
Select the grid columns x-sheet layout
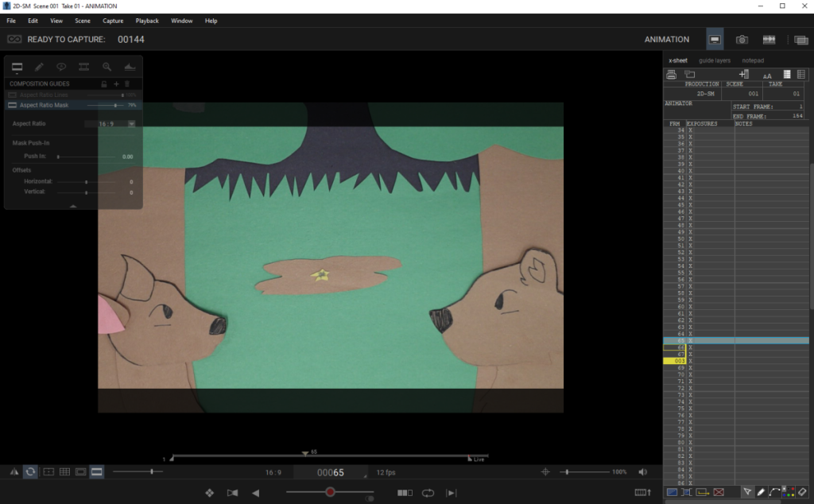(x=801, y=74)
